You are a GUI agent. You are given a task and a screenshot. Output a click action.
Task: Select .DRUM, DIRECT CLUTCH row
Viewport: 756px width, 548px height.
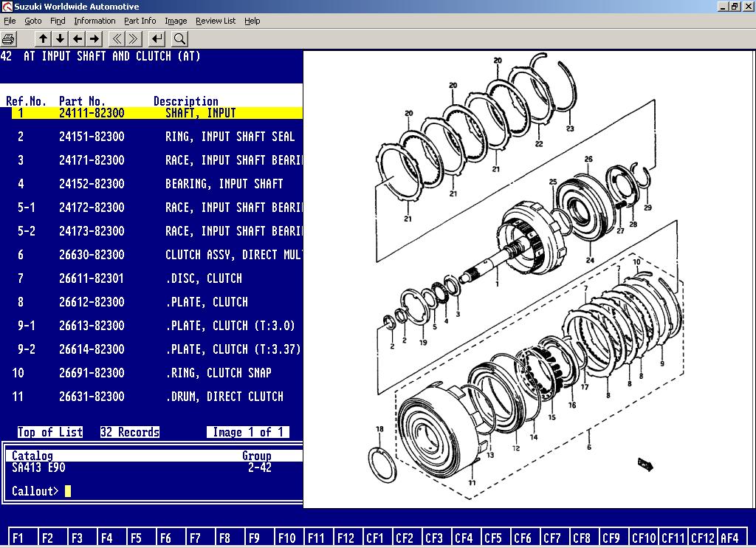[x=157, y=397]
